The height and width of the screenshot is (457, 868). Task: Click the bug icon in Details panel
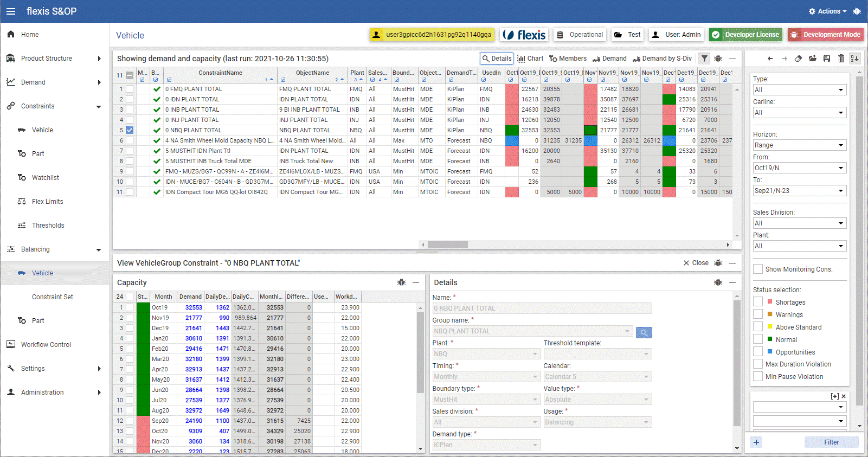[718, 282]
